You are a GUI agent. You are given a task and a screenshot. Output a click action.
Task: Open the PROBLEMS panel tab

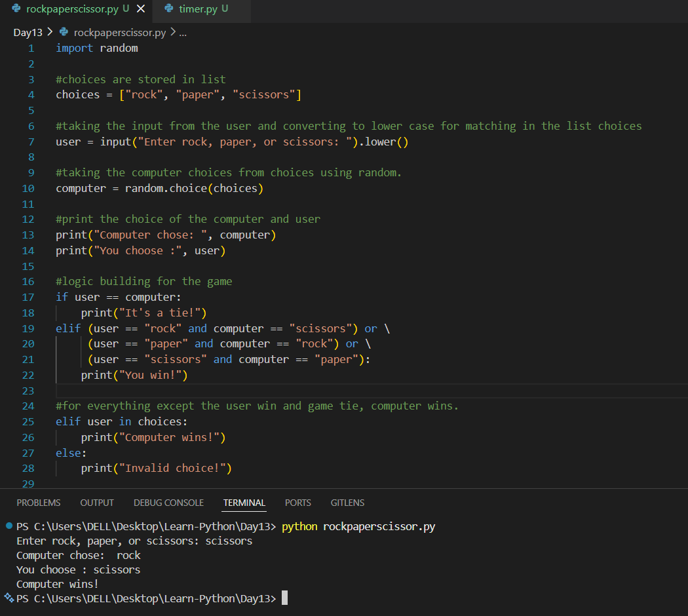[x=39, y=503]
